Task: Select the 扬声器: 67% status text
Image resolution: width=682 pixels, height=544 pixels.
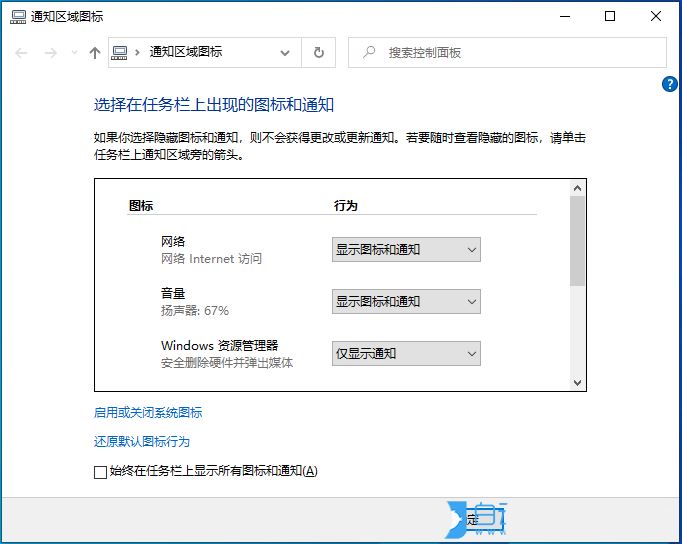Action: (194, 310)
